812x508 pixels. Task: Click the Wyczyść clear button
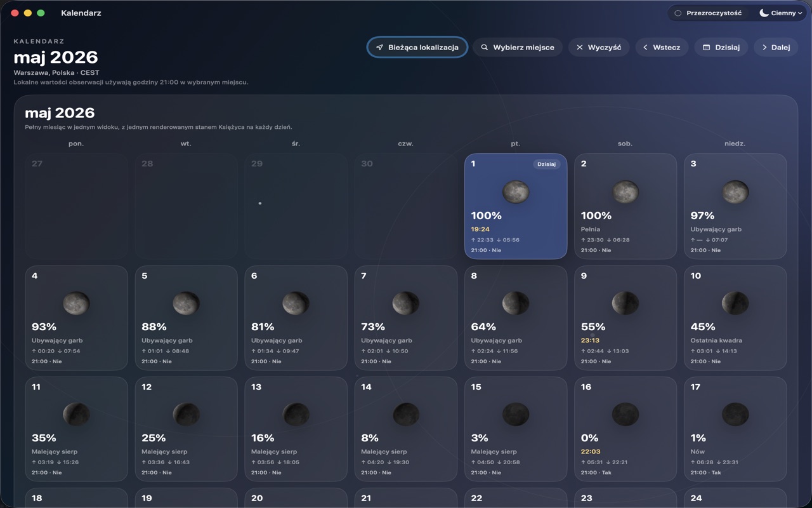(x=599, y=47)
